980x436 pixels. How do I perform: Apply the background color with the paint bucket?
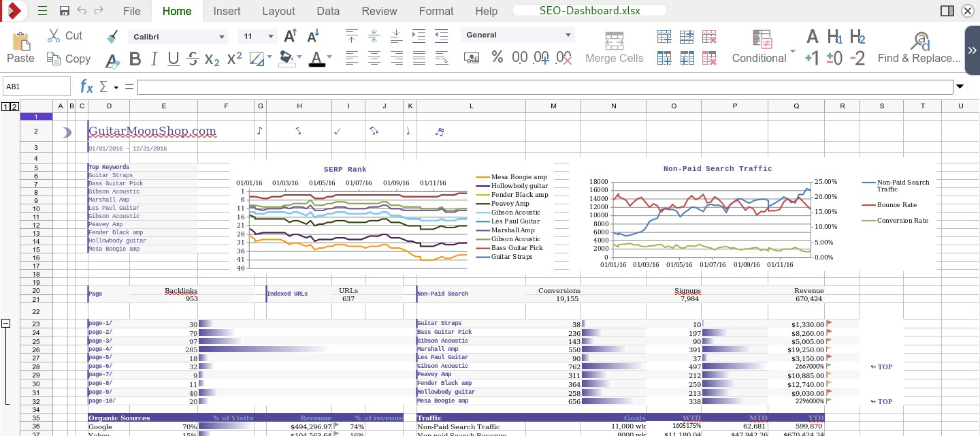click(287, 59)
